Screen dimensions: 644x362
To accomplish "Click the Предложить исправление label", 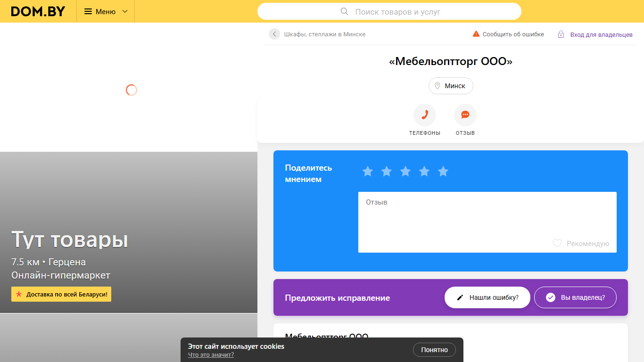I will pyautogui.click(x=338, y=298).
